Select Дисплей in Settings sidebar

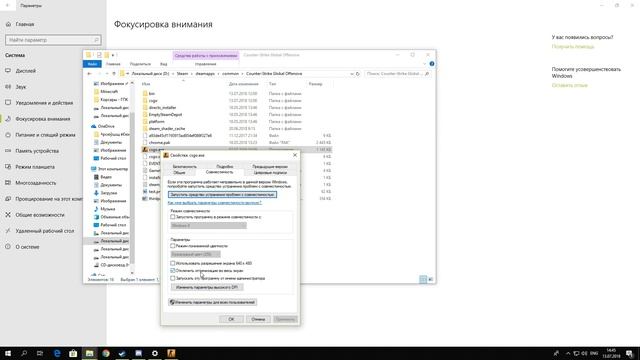[26, 71]
